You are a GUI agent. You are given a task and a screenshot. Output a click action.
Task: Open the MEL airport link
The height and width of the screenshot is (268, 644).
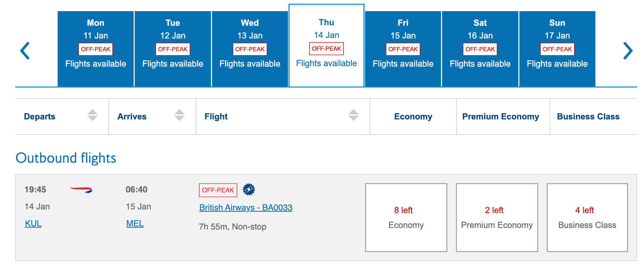(x=134, y=224)
